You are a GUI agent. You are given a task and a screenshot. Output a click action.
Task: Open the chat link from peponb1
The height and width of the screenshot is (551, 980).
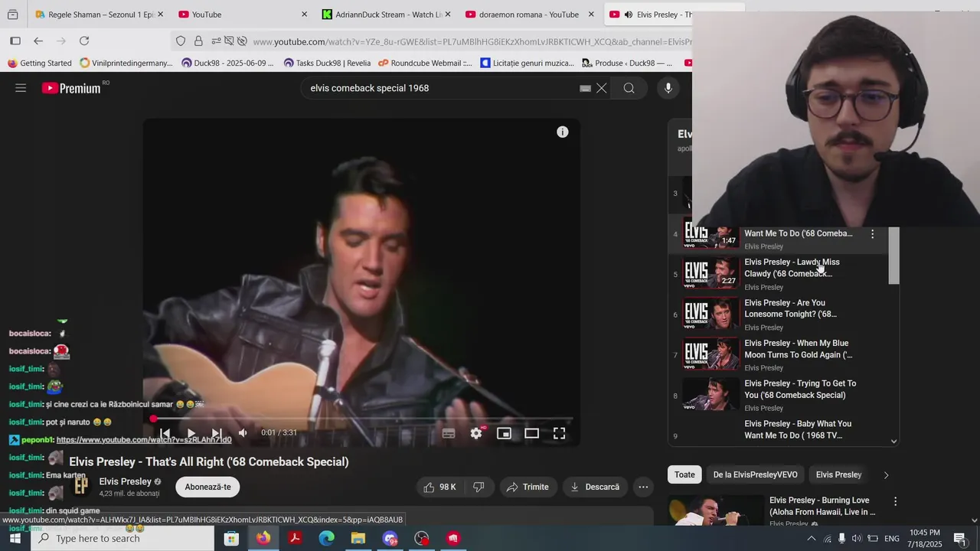click(x=144, y=440)
